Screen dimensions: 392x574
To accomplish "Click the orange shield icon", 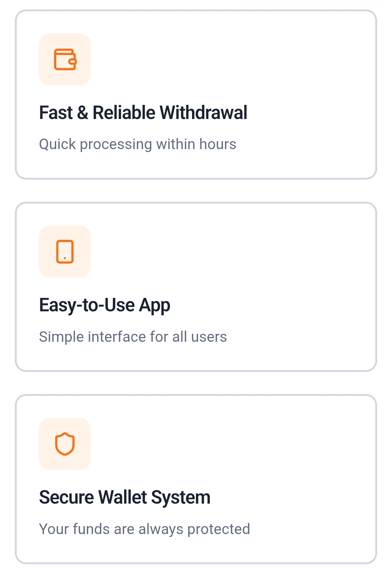I will click(65, 444).
